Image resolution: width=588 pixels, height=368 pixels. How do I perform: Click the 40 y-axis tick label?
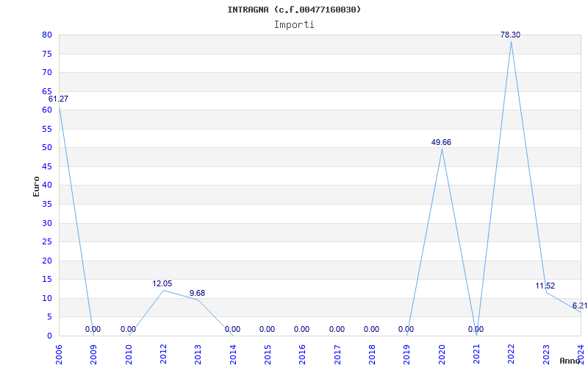pos(47,185)
